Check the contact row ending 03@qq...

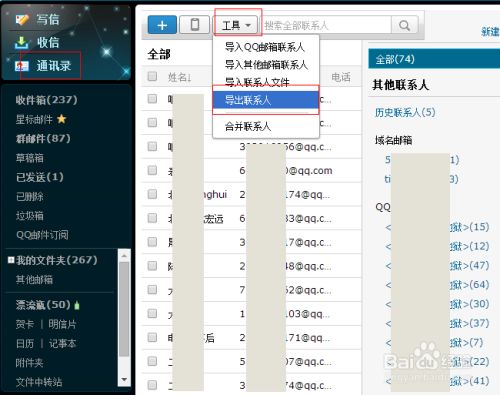click(152, 313)
